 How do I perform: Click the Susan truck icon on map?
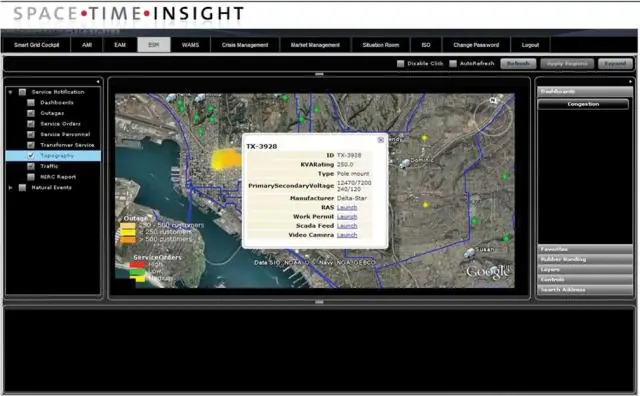point(470,253)
